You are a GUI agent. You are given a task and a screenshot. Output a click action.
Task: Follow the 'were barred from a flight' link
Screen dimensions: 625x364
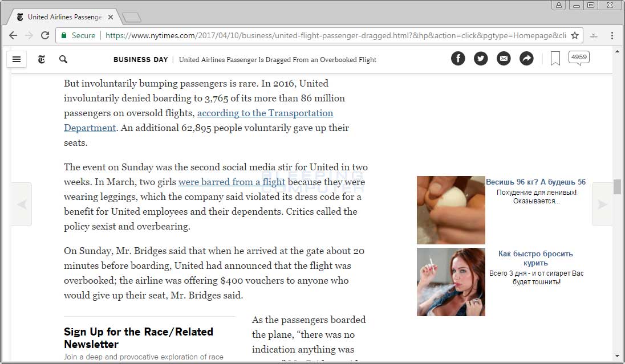tap(232, 182)
